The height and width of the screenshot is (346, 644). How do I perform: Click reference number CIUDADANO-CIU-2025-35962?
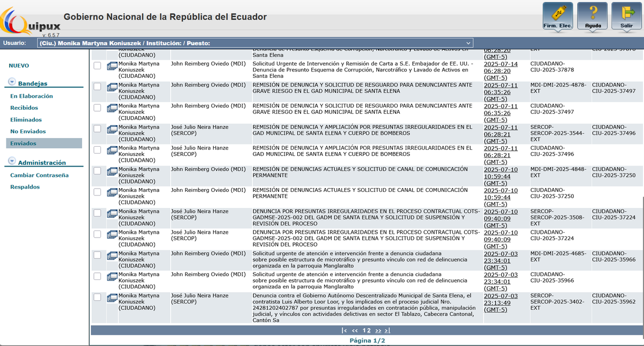(613, 299)
